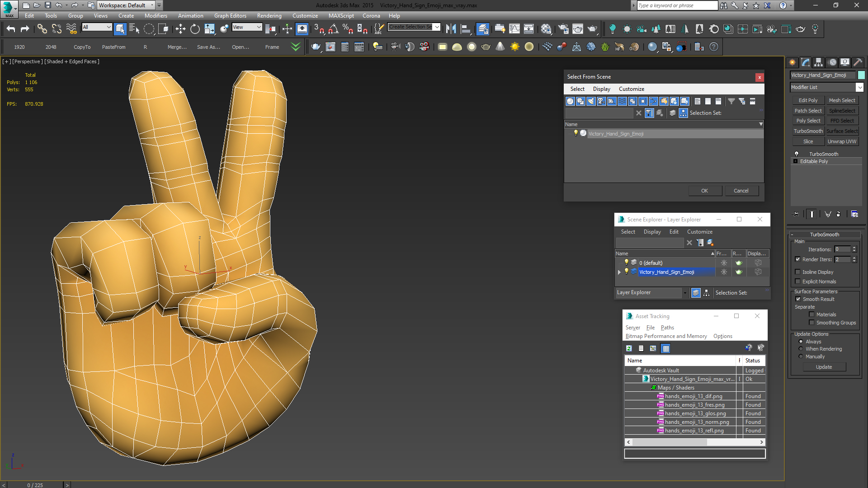The height and width of the screenshot is (488, 868).
Task: Open the Create command panel tab
Action: pos(793,62)
